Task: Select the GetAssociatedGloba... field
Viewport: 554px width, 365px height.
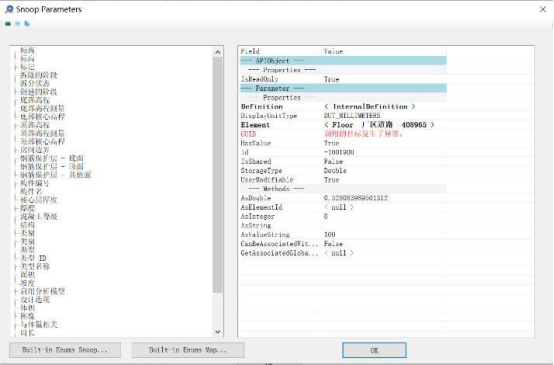Action: point(279,253)
